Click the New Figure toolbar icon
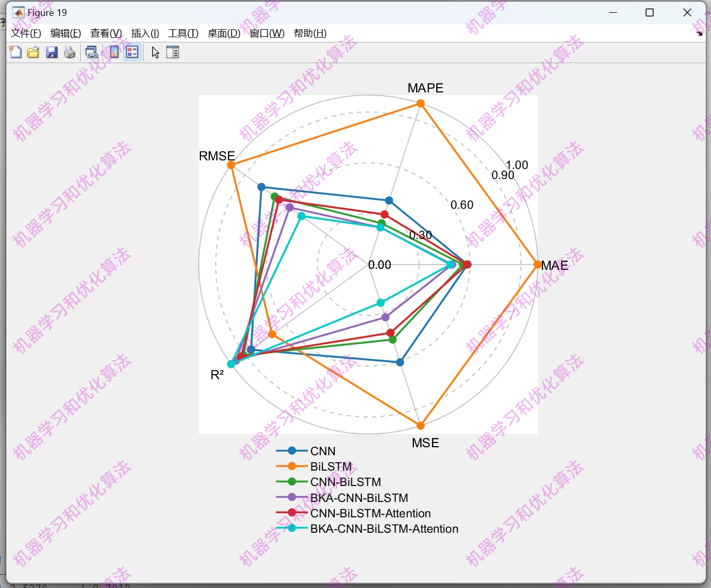Image resolution: width=711 pixels, height=588 pixels. pos(16,52)
